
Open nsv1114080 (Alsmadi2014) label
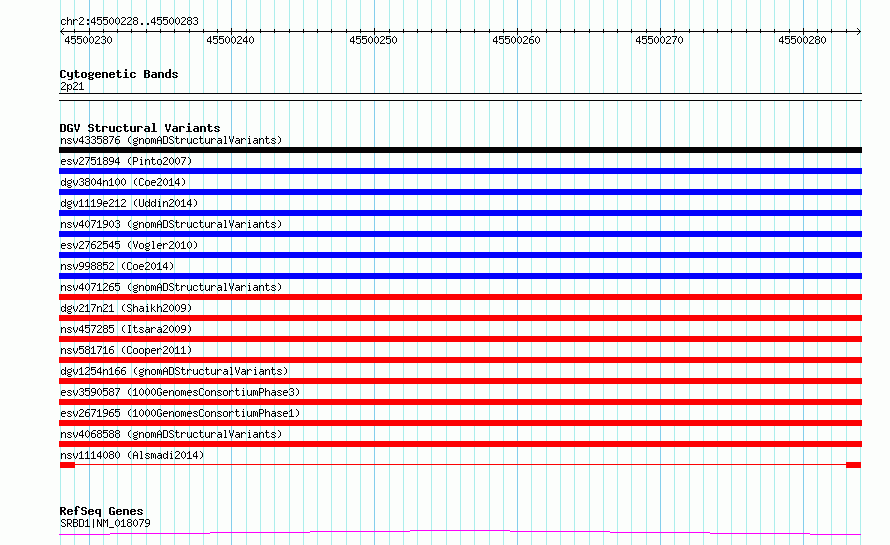point(132,455)
